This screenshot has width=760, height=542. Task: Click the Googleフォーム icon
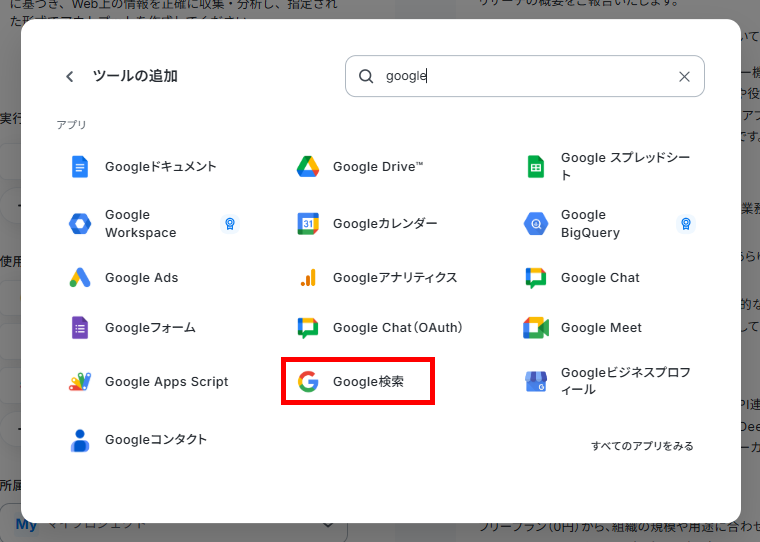pos(80,328)
